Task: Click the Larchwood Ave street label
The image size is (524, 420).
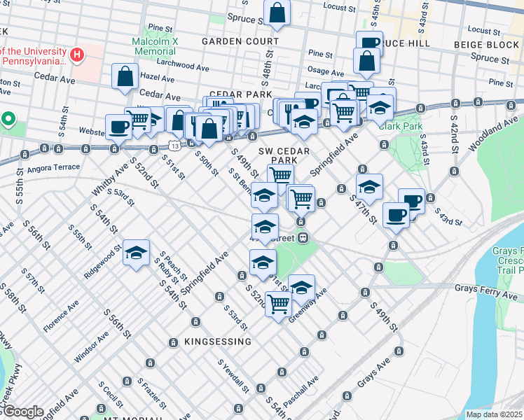Action: coord(183,64)
